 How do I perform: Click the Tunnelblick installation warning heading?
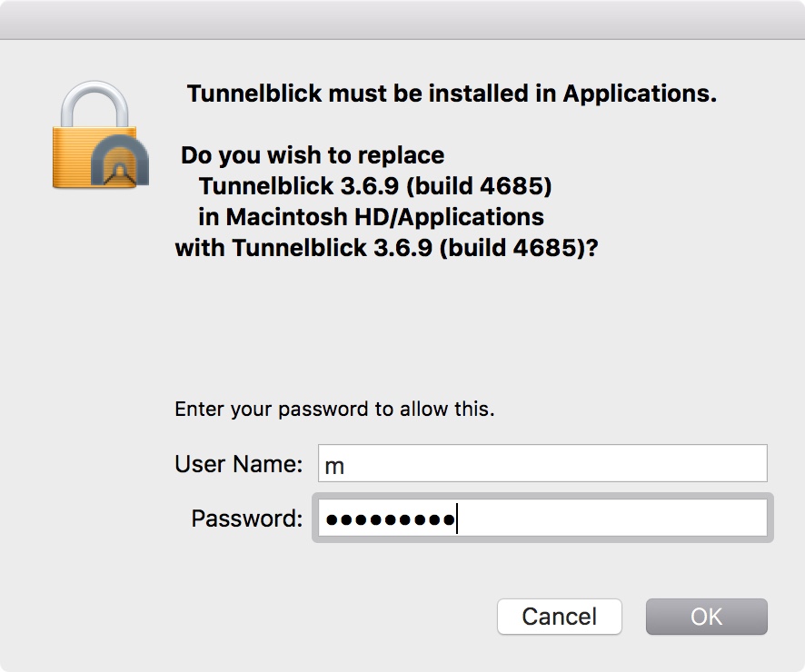[x=452, y=94]
